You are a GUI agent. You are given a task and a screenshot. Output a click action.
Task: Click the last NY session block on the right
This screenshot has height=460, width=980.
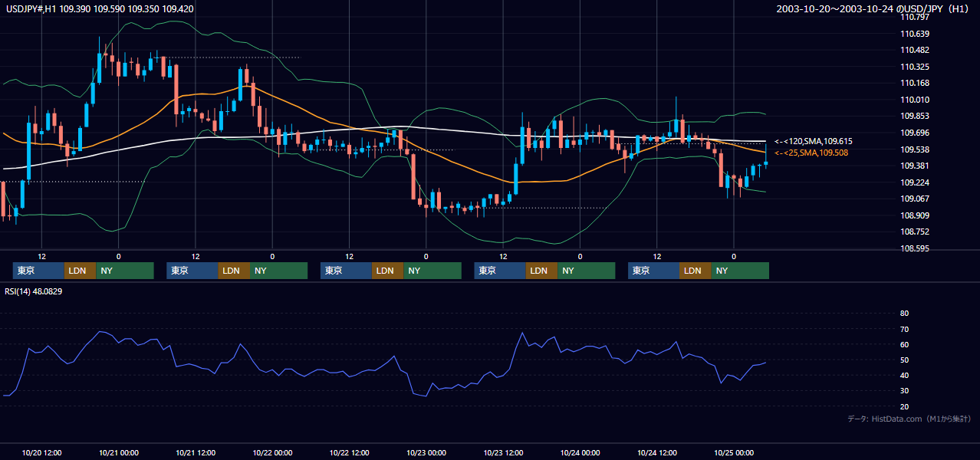pos(740,271)
